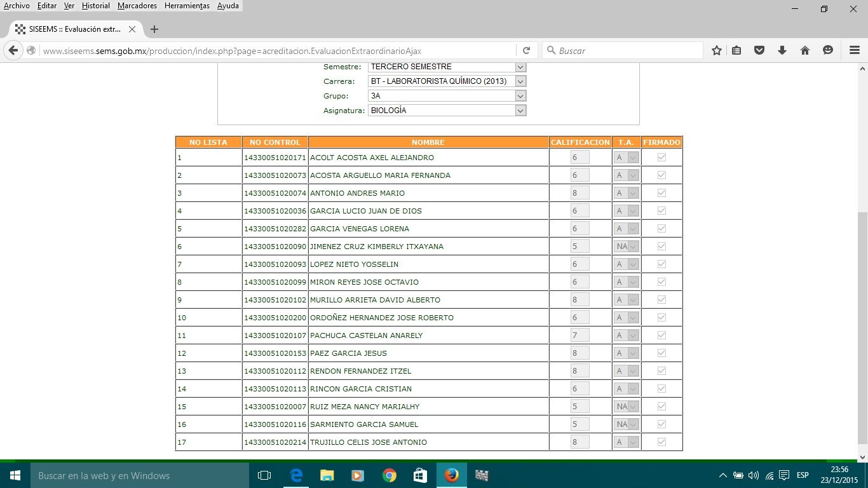
Task: Toggle Firmado checkbox for JIMENEZ CRUZ KIMBERLY ITXAYANA
Action: coord(661,246)
